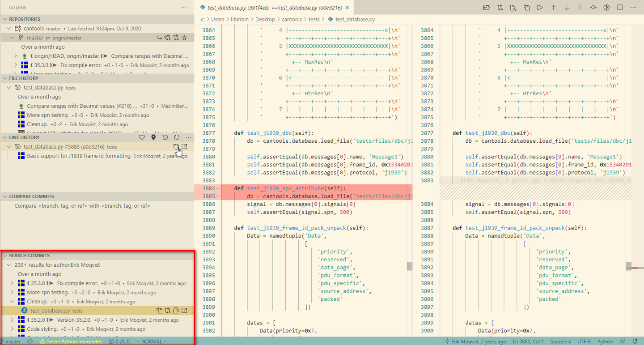
Task: Click the history icon in Line History header
Action: [x=165, y=137]
